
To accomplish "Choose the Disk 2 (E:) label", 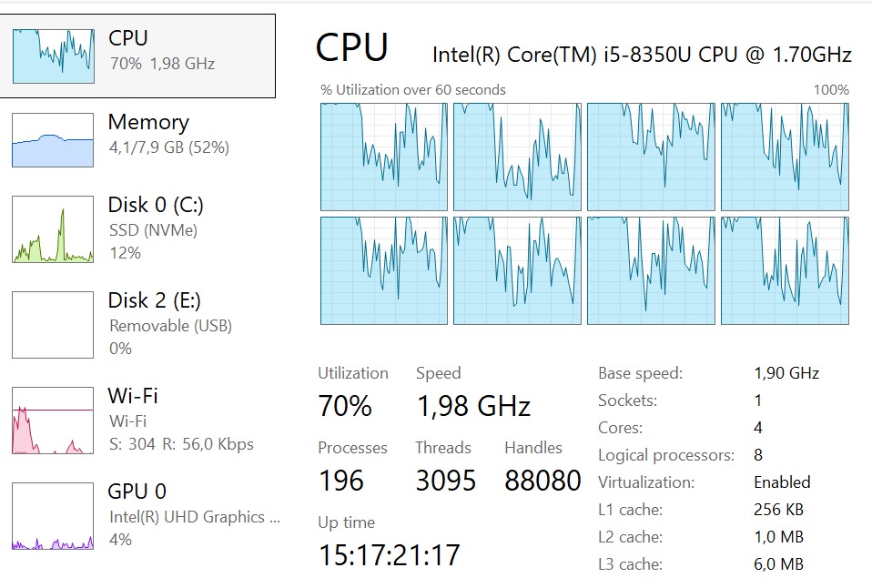I will coord(155,300).
